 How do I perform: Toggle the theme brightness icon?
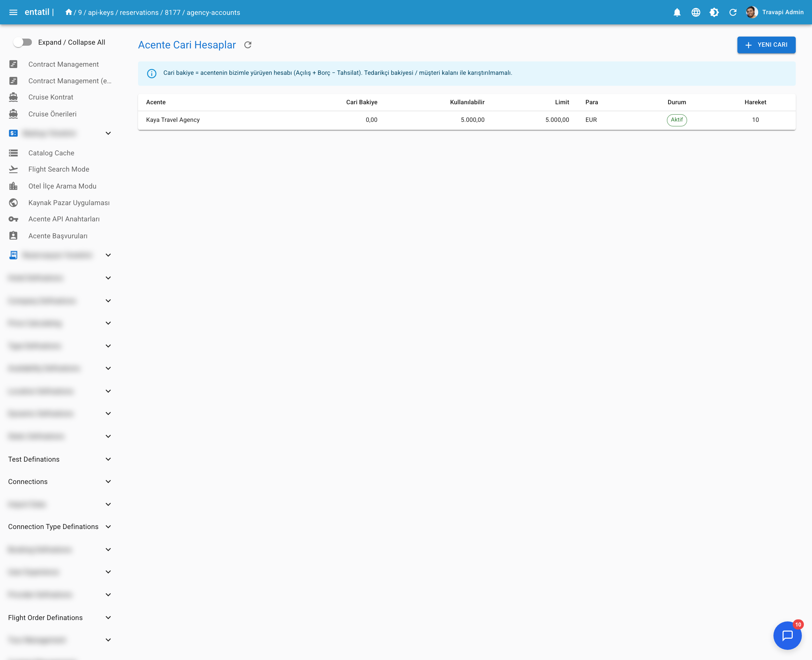pyautogui.click(x=714, y=13)
